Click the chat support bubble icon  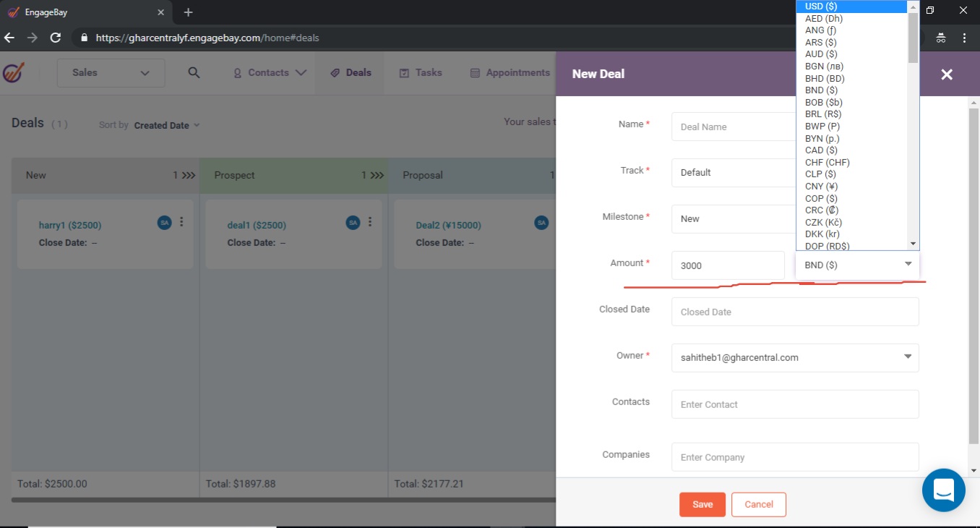pyautogui.click(x=943, y=490)
